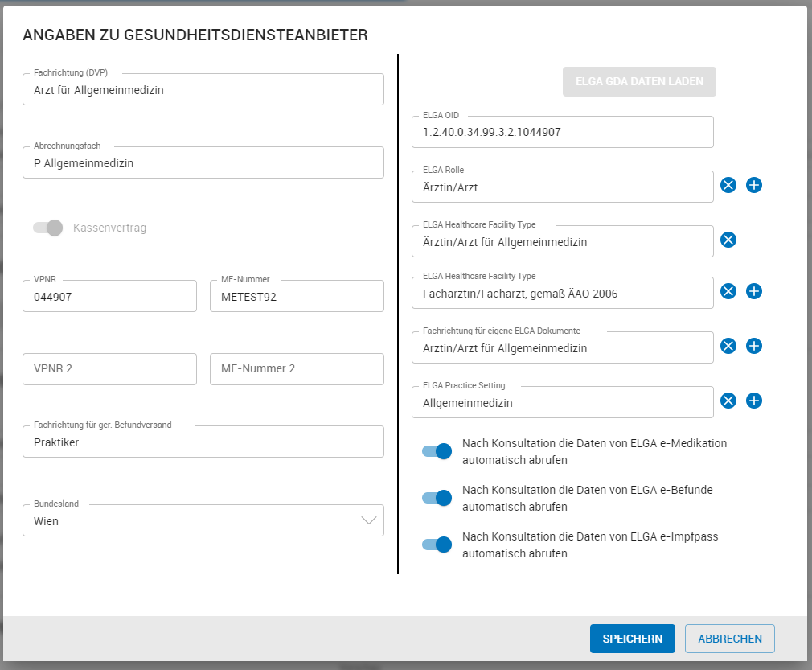Screen dimensions: 812x670
Task: Clear the 'Fachärztin/Facharzt, gemäß ÄAO 2006' entry
Action: coord(728,291)
